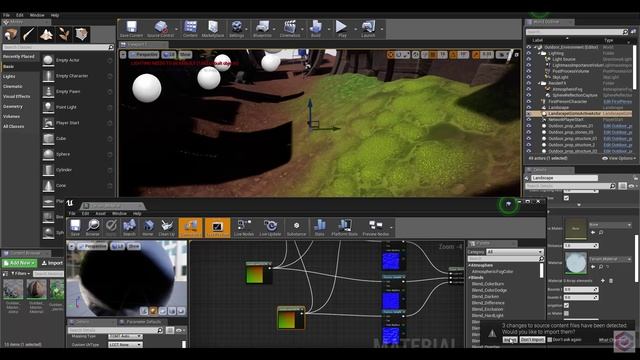Select the Paint mode brush icon
Image resolution: width=640 pixels, height=360 pixels.
point(28,34)
